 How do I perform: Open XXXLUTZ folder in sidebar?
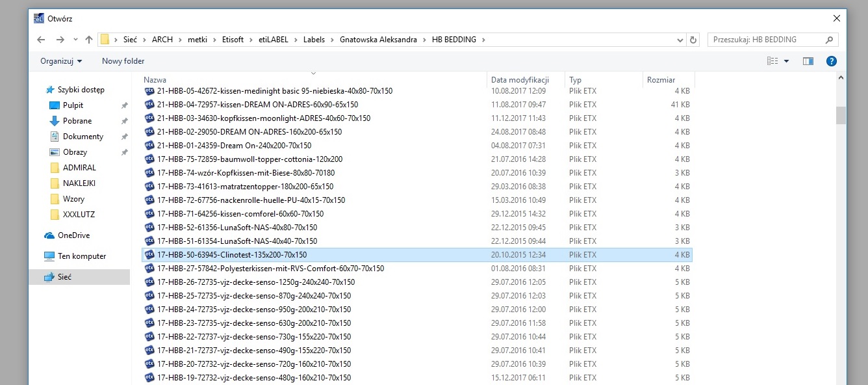[79, 215]
